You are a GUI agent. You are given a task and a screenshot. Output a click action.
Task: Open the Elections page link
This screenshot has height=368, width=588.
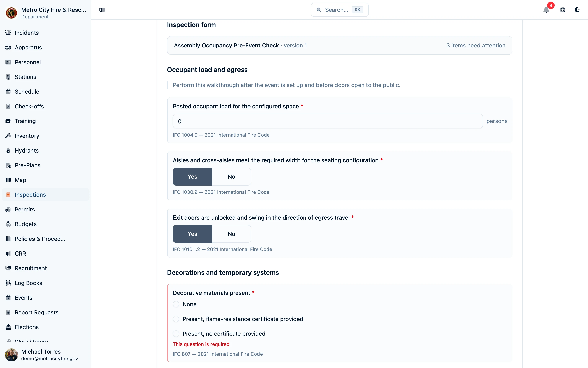point(46,327)
